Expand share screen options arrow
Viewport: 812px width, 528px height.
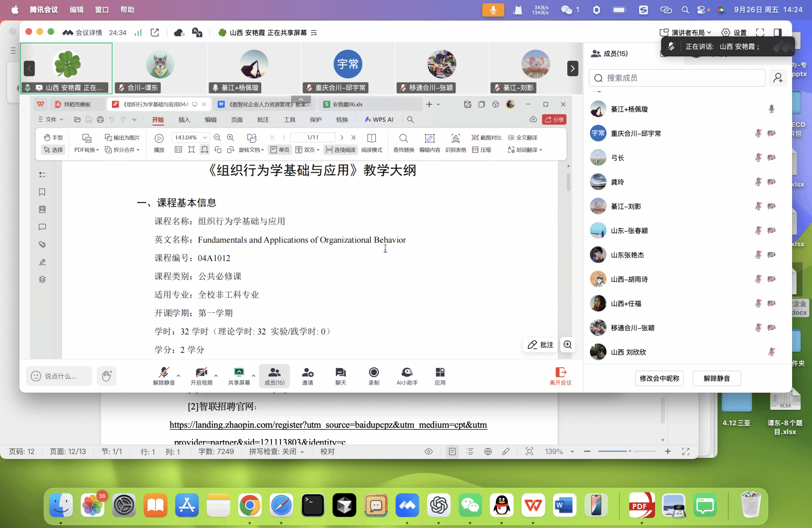point(253,375)
